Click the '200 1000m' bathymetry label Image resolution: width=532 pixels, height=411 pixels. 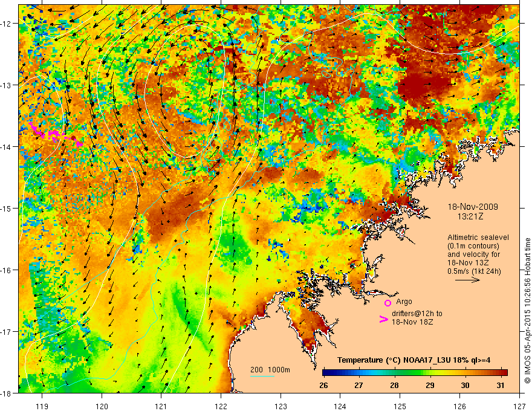click(270, 370)
